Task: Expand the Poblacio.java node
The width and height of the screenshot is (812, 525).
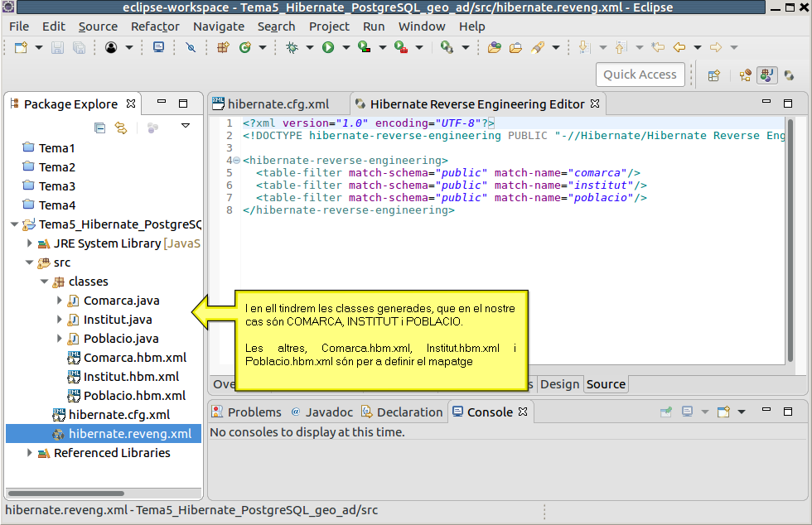Action: [x=60, y=338]
